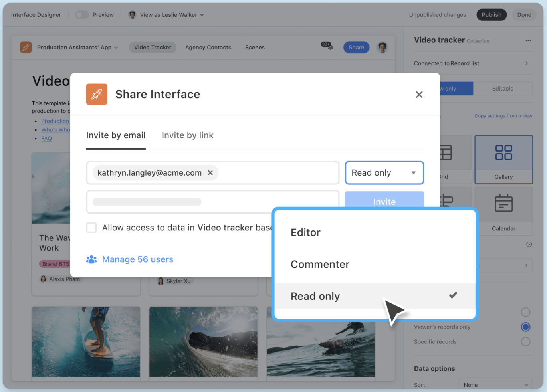
Task: Toggle the Preview switch
Action: click(x=82, y=15)
